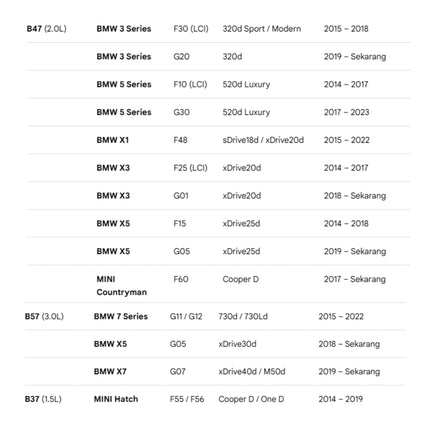Click the B37 (1.5L) engine label

[x=43, y=399]
